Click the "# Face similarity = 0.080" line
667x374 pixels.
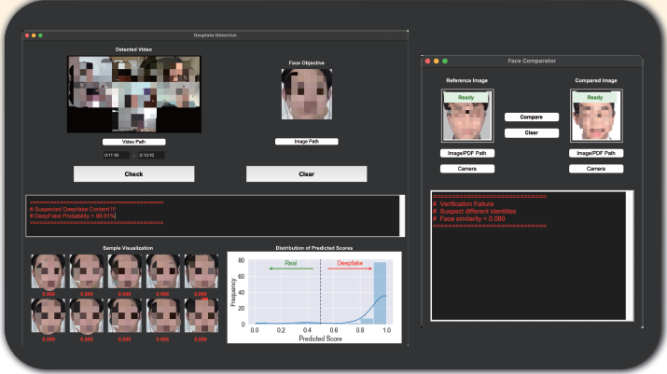469,219
